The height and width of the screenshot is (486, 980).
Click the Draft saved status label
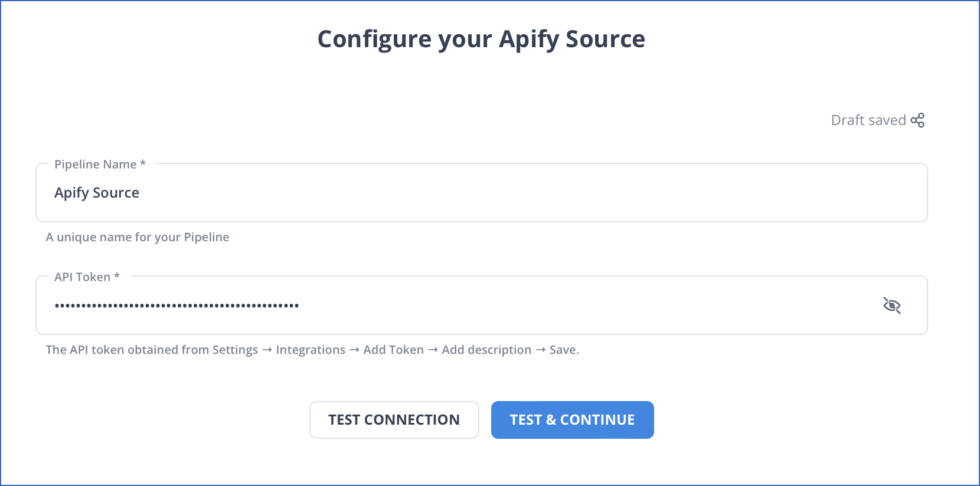868,120
